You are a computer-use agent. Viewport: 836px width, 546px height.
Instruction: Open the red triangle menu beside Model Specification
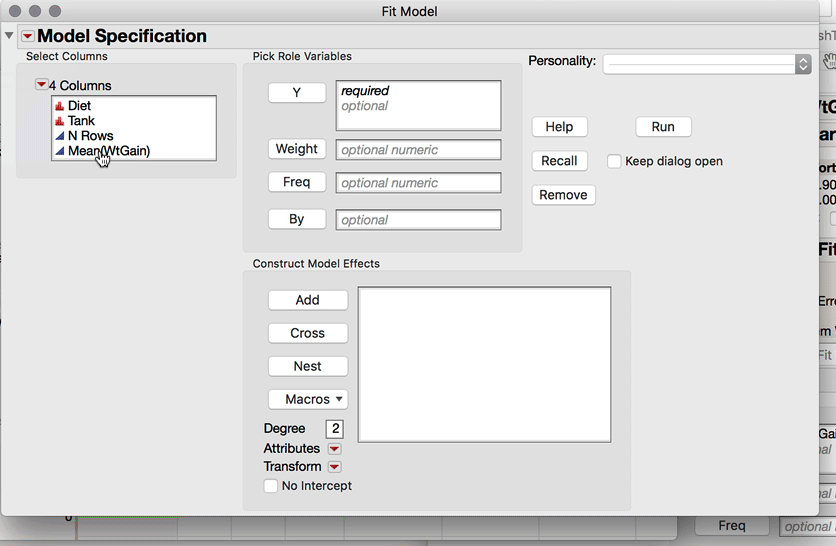click(x=28, y=36)
